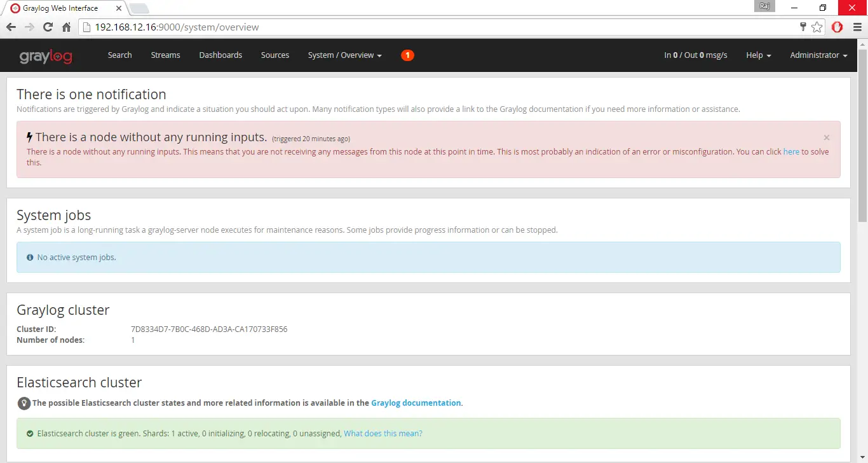Open the Graylog documentation link
Screen dimensions: 868x463
click(x=416, y=403)
